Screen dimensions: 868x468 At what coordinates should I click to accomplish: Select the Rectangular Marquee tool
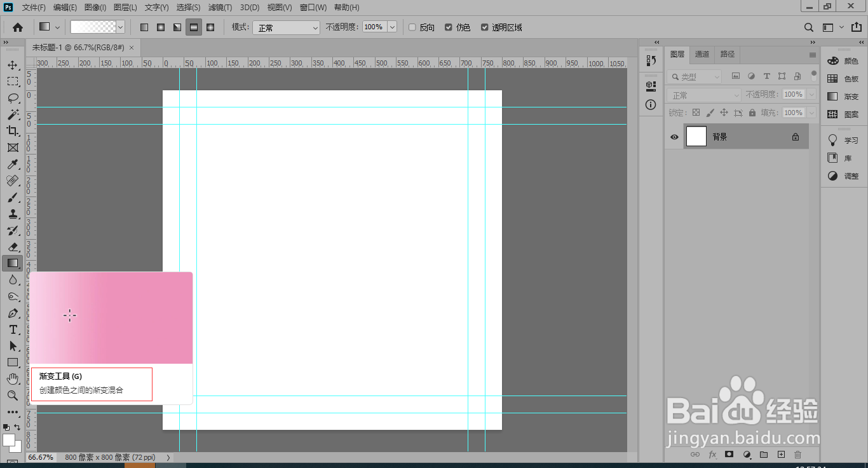pyautogui.click(x=13, y=81)
